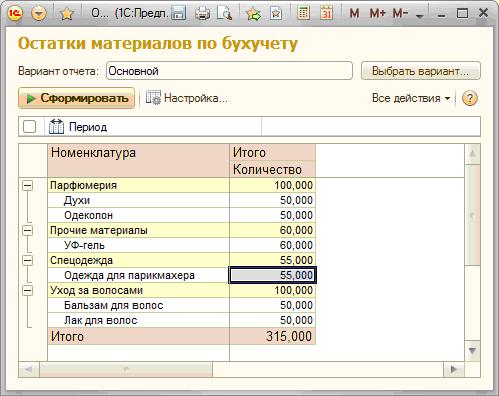This screenshot has height=396, width=499.
Task: Click the vertical scrollbar down arrow
Action: [472, 351]
